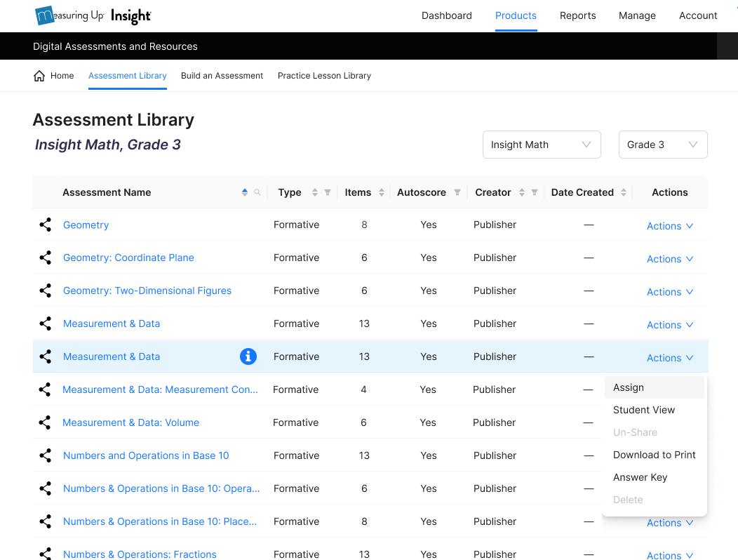The height and width of the screenshot is (560, 738).
Task: Select the Products navigation item
Action: 516,15
